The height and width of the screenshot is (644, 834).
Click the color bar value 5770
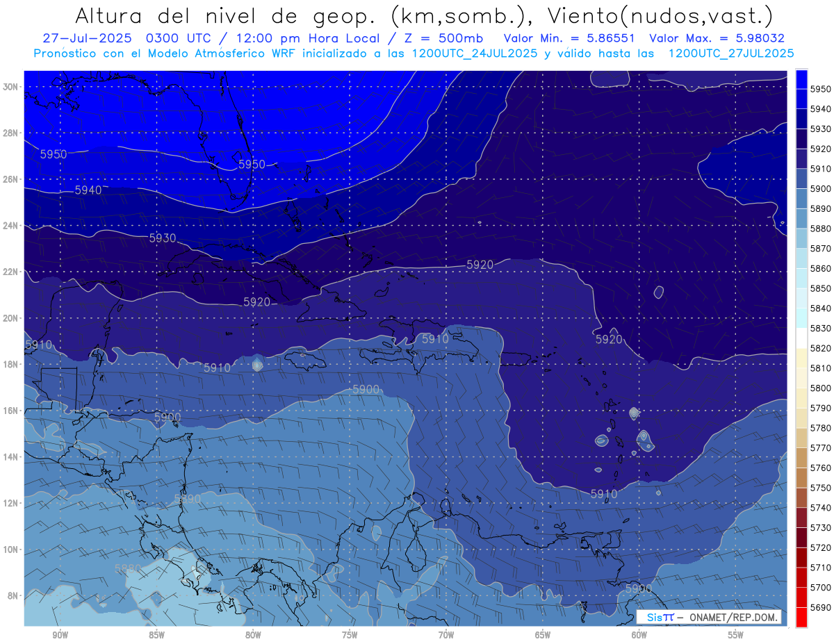tap(821, 448)
